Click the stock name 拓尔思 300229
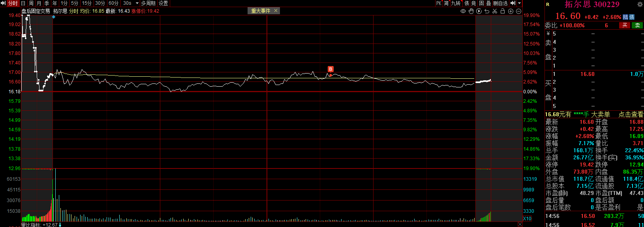The height and width of the screenshot is (227, 644). pyautogui.click(x=592, y=4)
